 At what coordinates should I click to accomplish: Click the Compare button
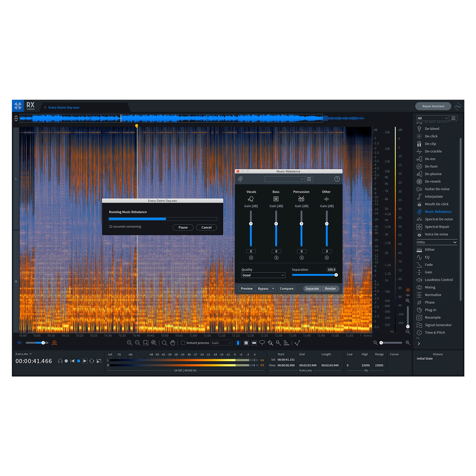287,288
